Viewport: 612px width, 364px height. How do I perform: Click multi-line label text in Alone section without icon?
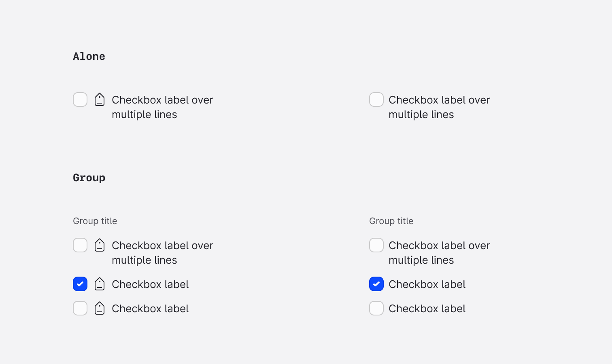click(439, 107)
